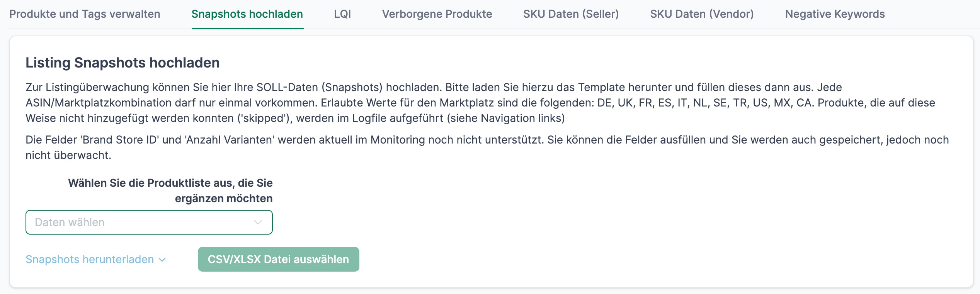This screenshot has width=980, height=294.
Task: Go to the Verborgene Produkte tab
Action: [x=437, y=14]
